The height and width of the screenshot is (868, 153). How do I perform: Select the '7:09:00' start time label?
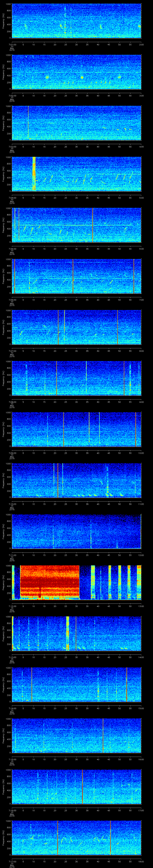coord(12,453)
